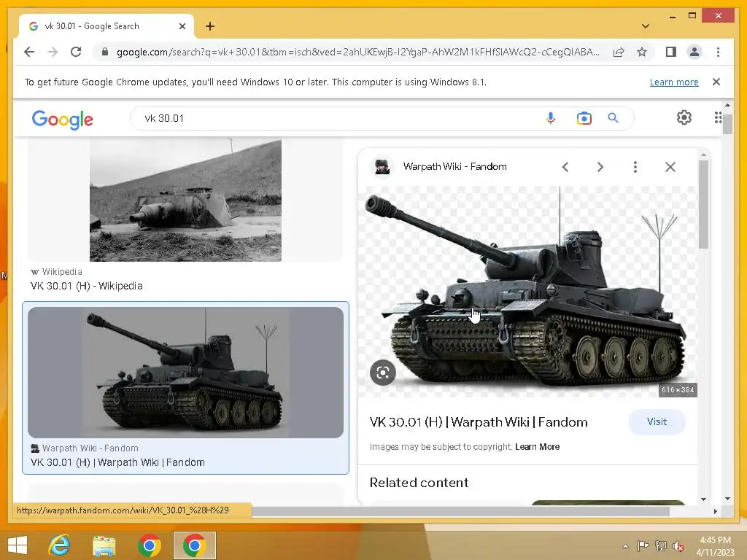Open Chrome profile avatar
The width and height of the screenshot is (747, 560).
click(x=694, y=52)
